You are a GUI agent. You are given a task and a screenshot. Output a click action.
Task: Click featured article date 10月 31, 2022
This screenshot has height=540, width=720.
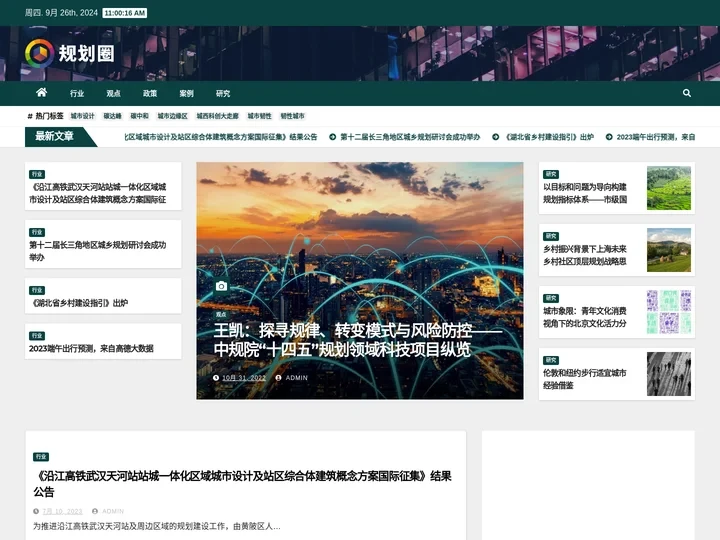point(244,378)
